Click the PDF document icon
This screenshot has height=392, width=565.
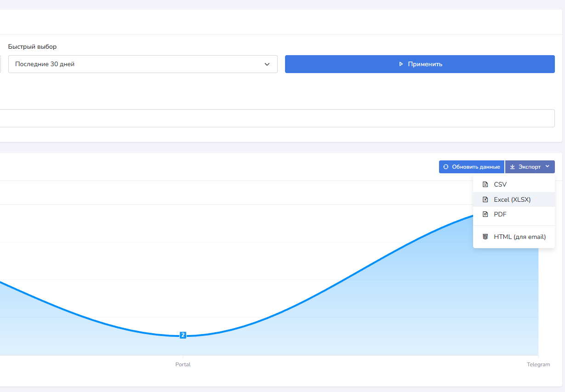pos(485,214)
